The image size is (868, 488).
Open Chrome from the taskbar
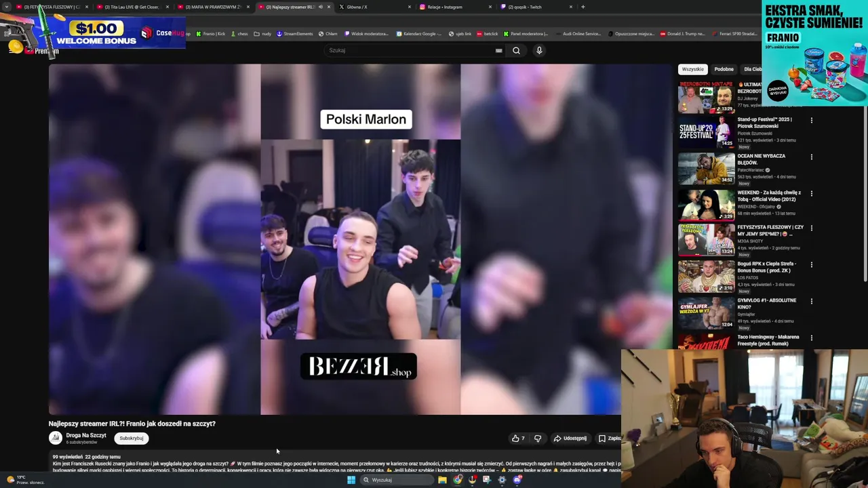tap(458, 480)
